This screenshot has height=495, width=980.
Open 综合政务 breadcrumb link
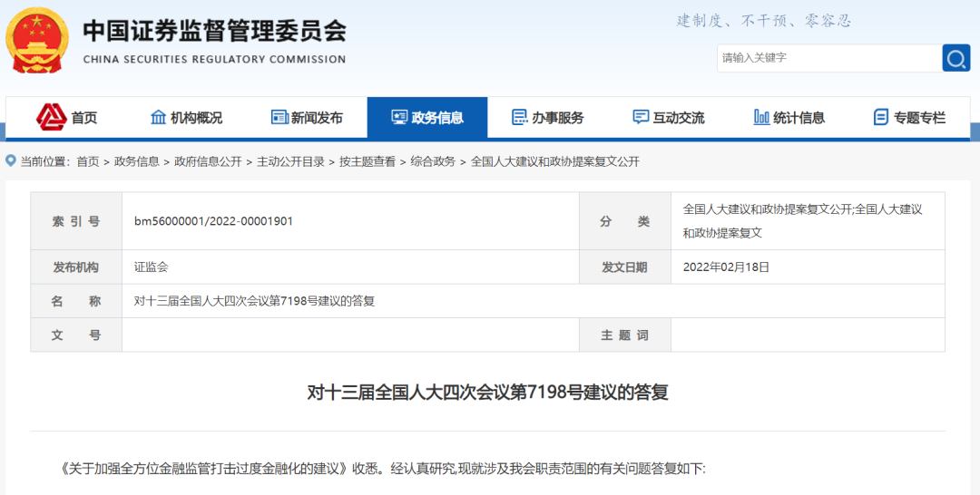click(433, 161)
